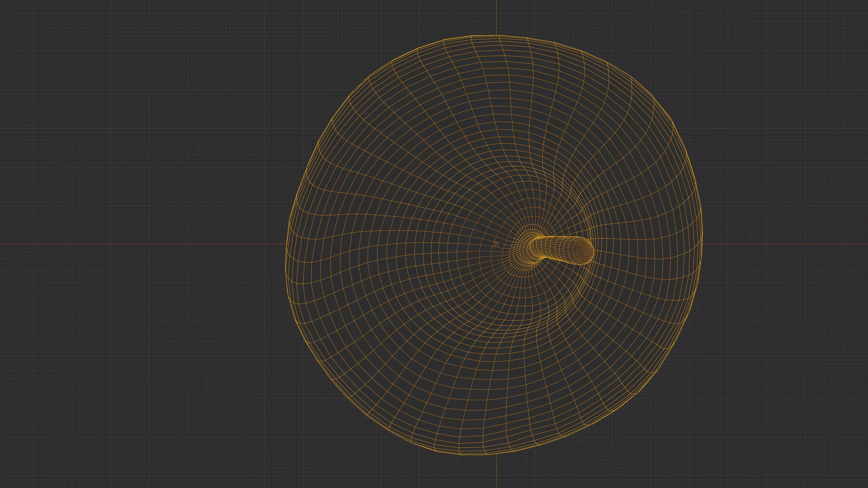Click the 3D cursor crosshair at the origin

tap(496, 244)
